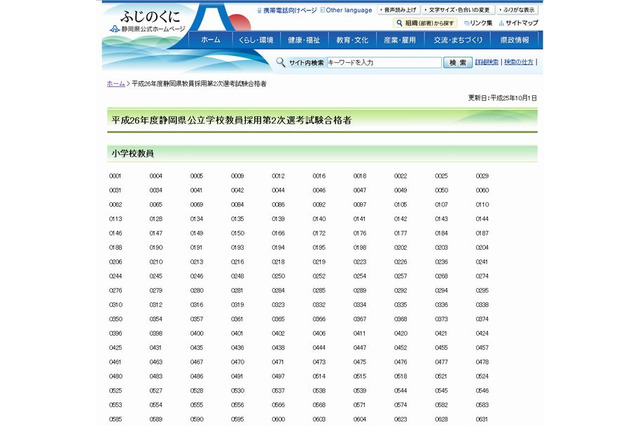Click the 検索 search button
The image size is (640, 426).
[x=458, y=62]
